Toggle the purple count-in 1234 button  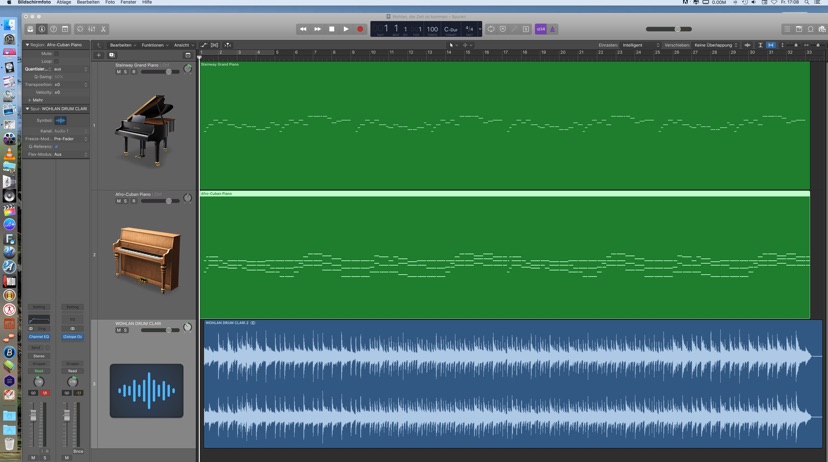[x=541, y=29]
